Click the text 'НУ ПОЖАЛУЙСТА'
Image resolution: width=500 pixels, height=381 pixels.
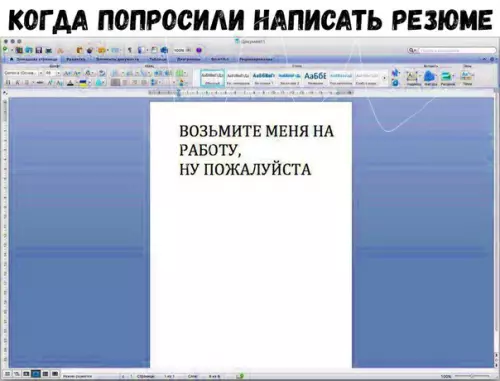pos(245,169)
